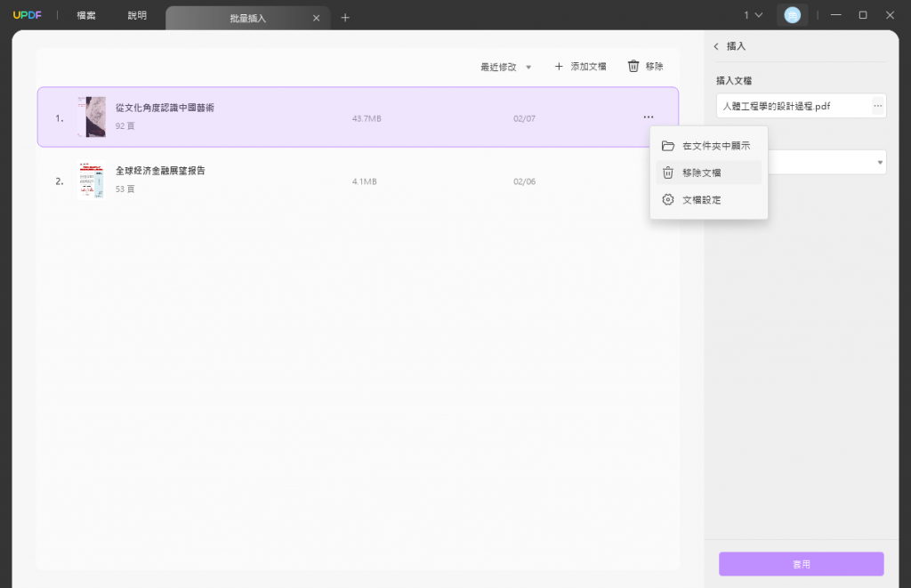Click the folder icon 在文件夾中顯示

point(668,146)
